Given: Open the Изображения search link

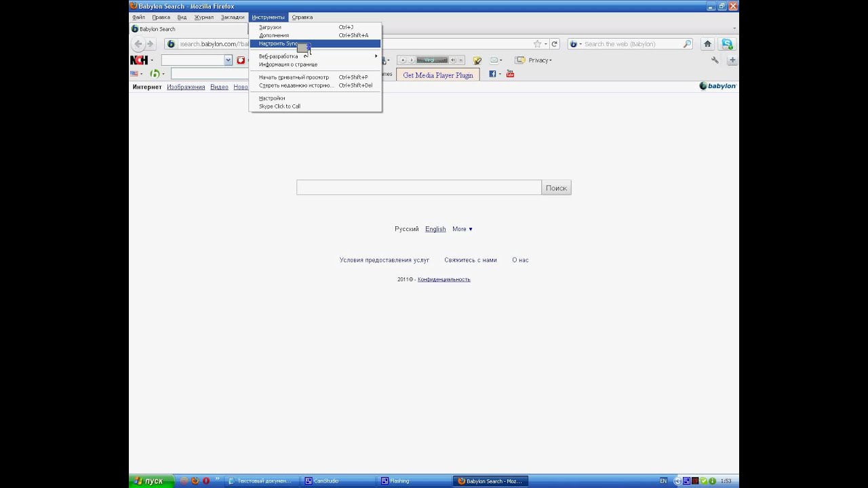Looking at the screenshot, I should pyautogui.click(x=186, y=87).
